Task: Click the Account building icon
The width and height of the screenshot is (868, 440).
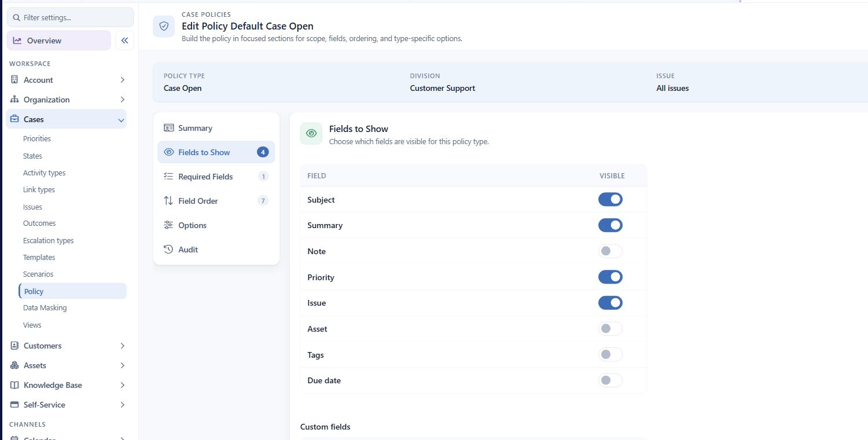Action: [14, 80]
